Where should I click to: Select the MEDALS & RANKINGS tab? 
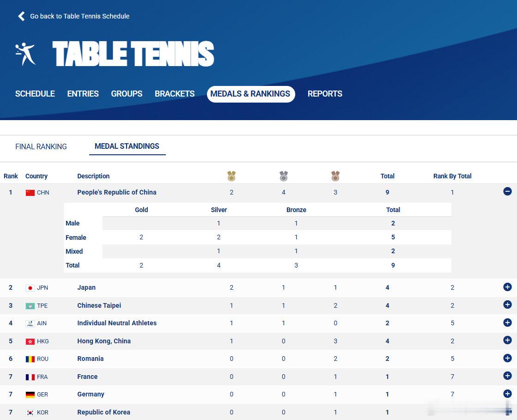pyautogui.click(x=250, y=94)
